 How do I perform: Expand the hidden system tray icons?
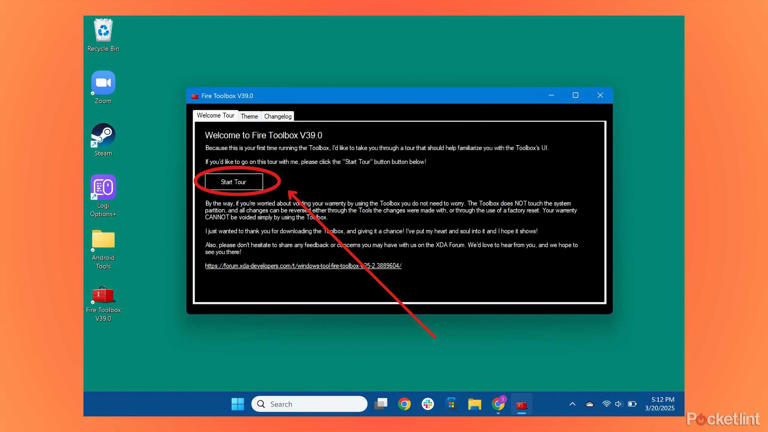tap(572, 404)
